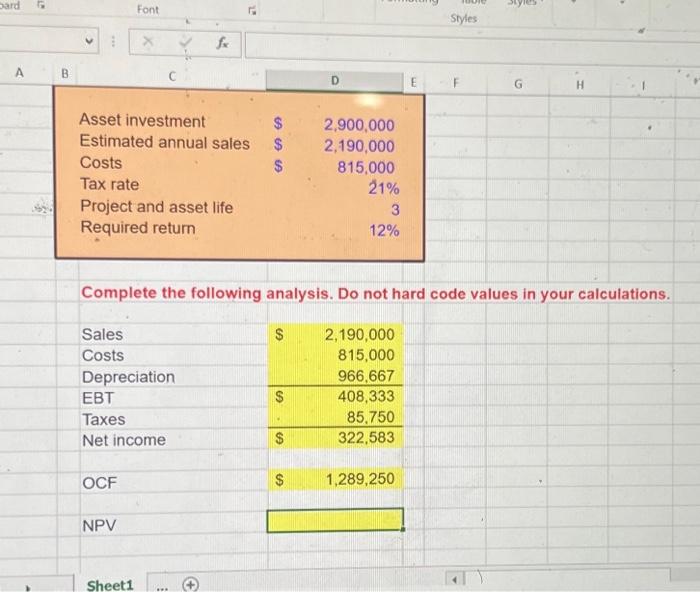Click the sheet tab overflow ellipsis
Screen dimensions: 700x592
tap(162, 587)
